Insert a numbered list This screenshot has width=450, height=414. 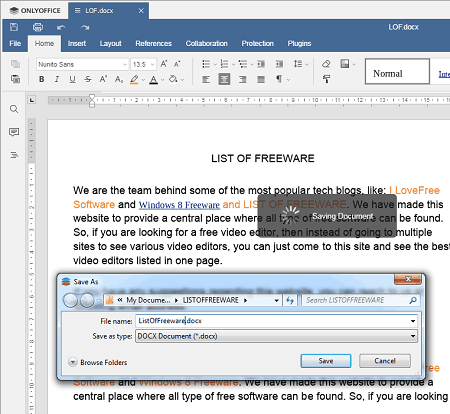[224, 64]
